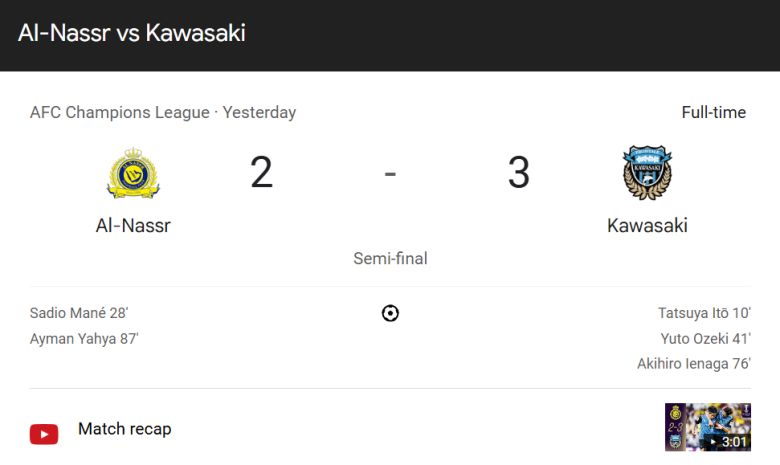Click scorer Akihiro Ienaga 76'
Viewport: 780px width, 465px height.
tap(694, 364)
